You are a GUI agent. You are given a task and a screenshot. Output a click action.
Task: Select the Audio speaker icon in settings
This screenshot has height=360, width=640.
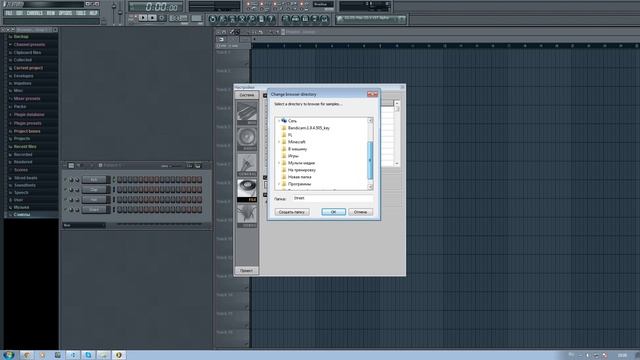pyautogui.click(x=247, y=139)
